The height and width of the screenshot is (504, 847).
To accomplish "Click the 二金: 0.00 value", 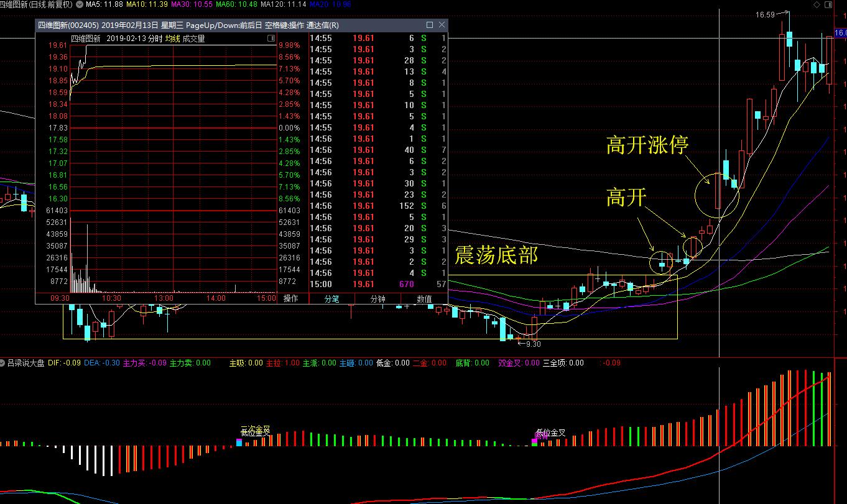I will [x=430, y=363].
